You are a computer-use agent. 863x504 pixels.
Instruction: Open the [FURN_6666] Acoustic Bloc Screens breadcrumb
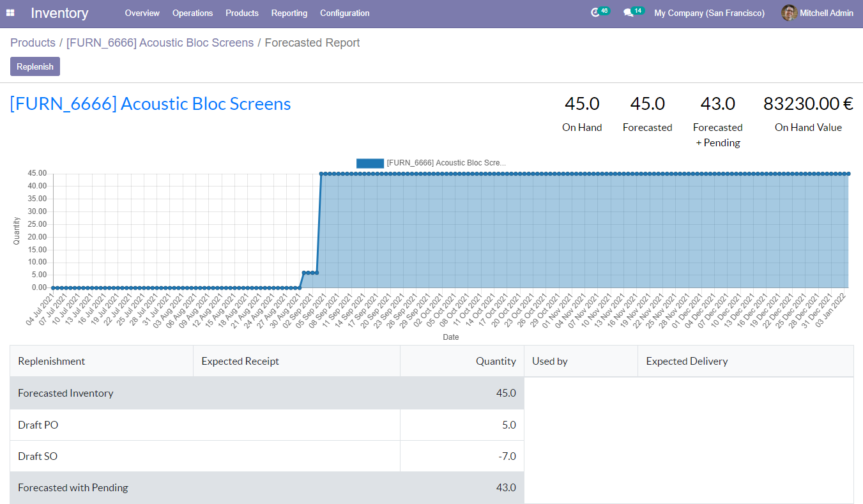coord(160,43)
